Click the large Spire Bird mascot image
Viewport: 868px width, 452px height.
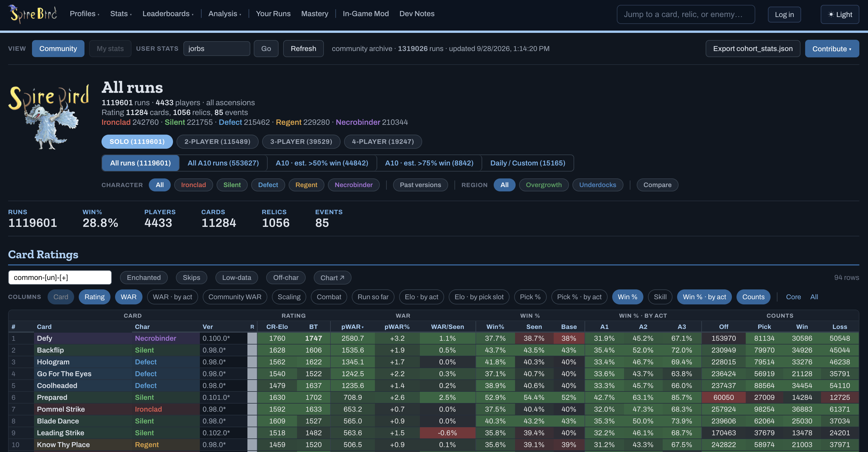(x=49, y=116)
